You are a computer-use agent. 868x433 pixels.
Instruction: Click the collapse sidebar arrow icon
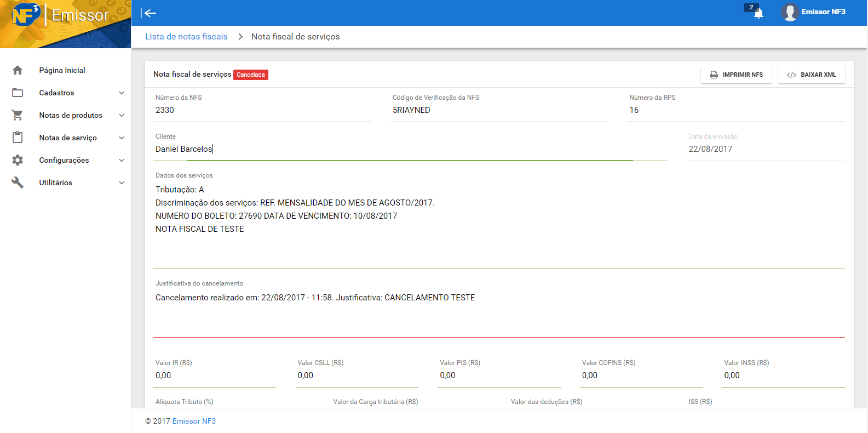click(x=148, y=13)
